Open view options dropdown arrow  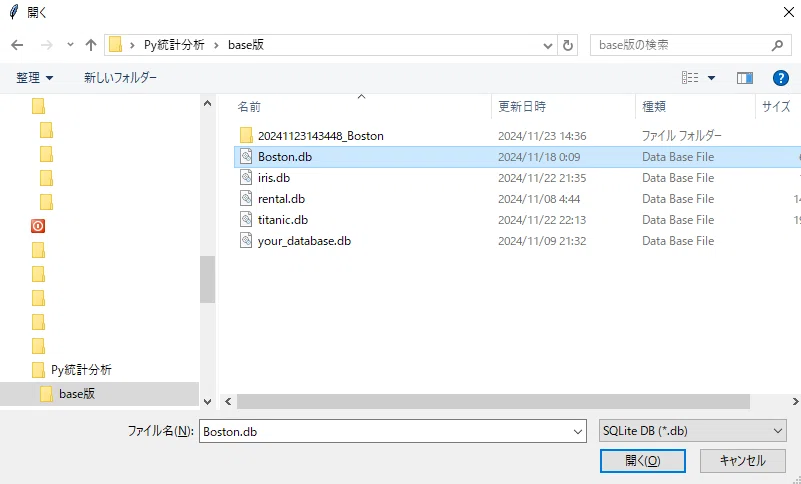[711, 78]
